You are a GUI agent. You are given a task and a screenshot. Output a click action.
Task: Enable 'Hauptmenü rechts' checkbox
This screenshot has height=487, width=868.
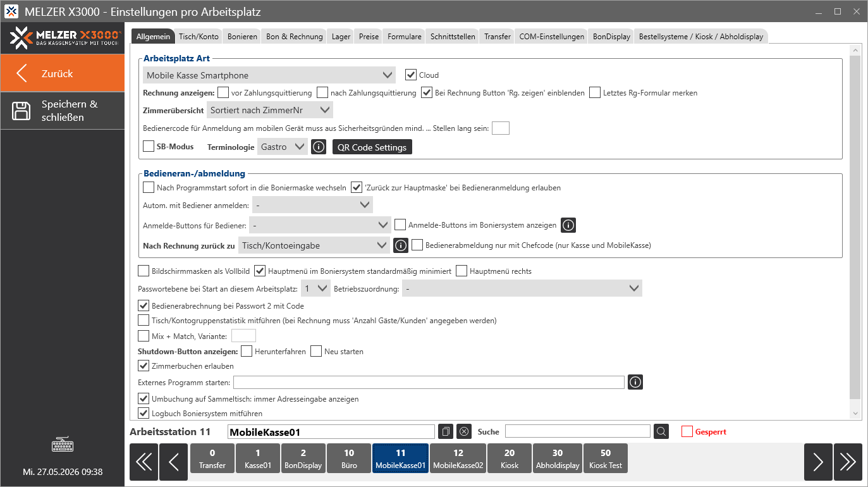tap(462, 271)
